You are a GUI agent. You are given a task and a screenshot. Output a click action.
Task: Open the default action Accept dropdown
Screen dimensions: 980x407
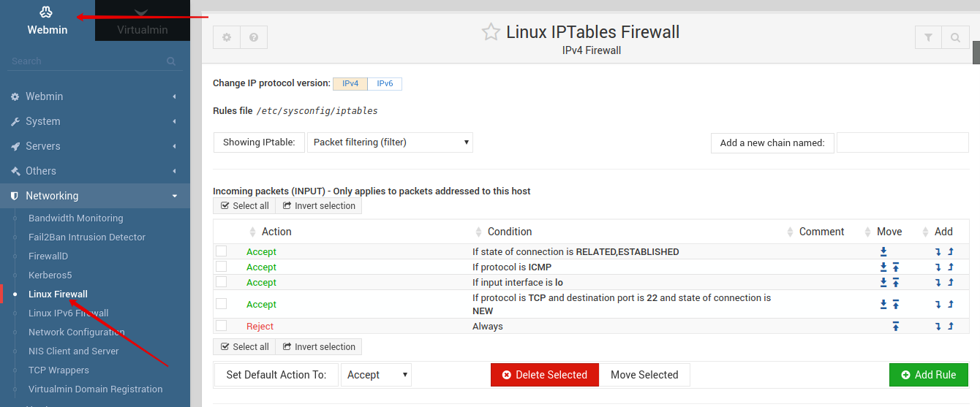click(x=376, y=375)
